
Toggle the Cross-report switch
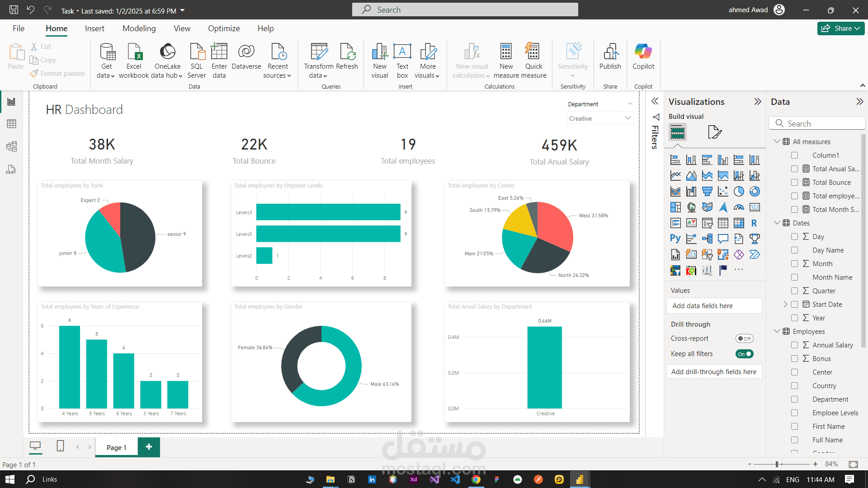pyautogui.click(x=744, y=338)
